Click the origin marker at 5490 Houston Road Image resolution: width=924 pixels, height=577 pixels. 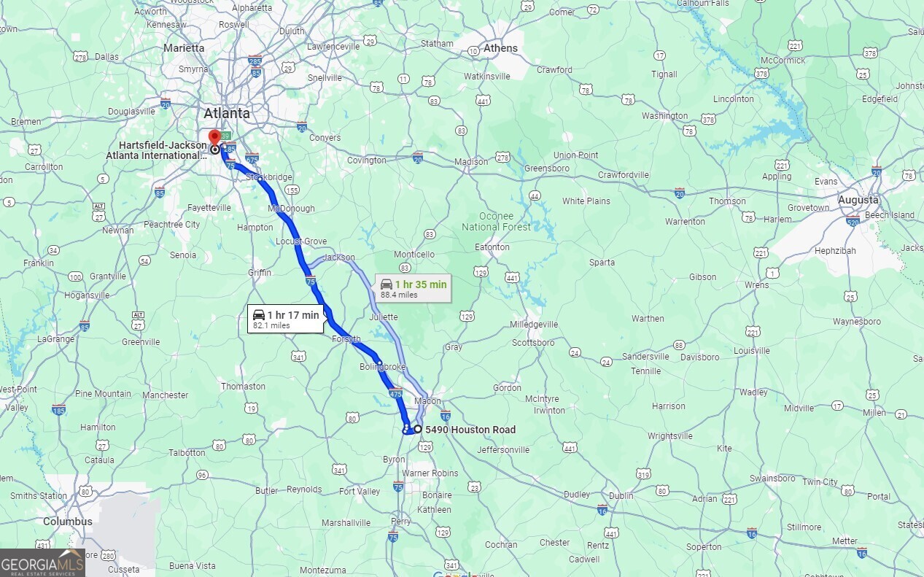418,429
